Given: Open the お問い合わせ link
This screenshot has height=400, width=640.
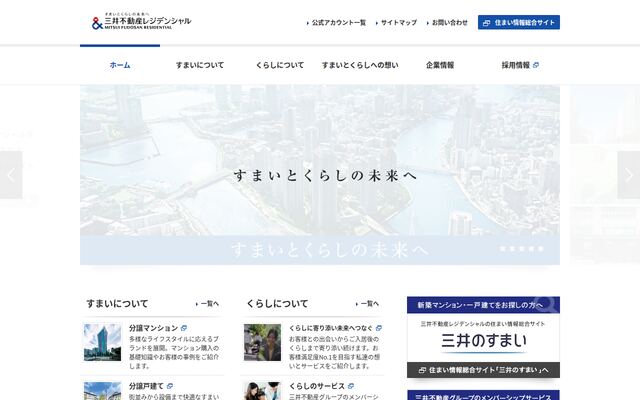Looking at the screenshot, I should 447,23.
